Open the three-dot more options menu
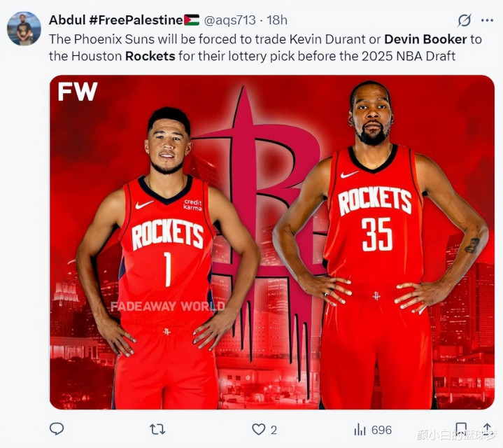 point(487,20)
